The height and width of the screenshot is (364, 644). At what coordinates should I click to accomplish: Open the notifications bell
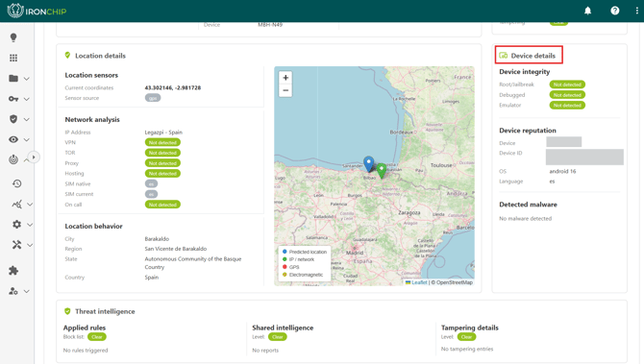click(x=587, y=11)
